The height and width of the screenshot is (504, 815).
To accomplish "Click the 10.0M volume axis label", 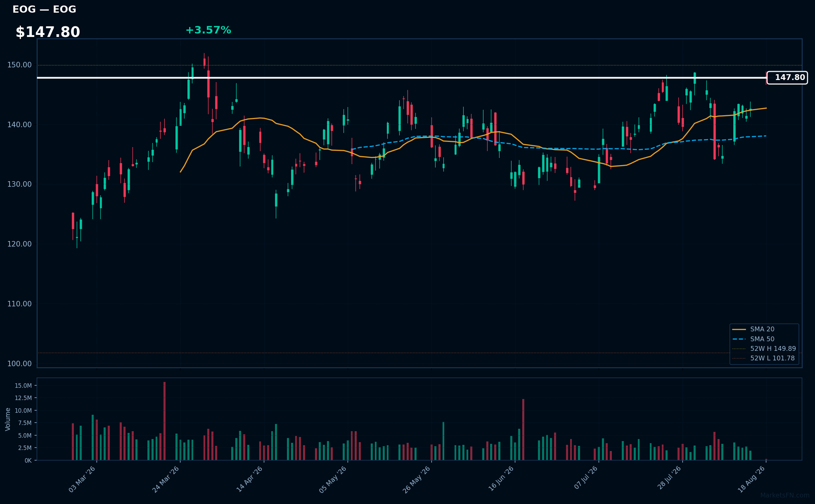I will (x=23, y=411).
